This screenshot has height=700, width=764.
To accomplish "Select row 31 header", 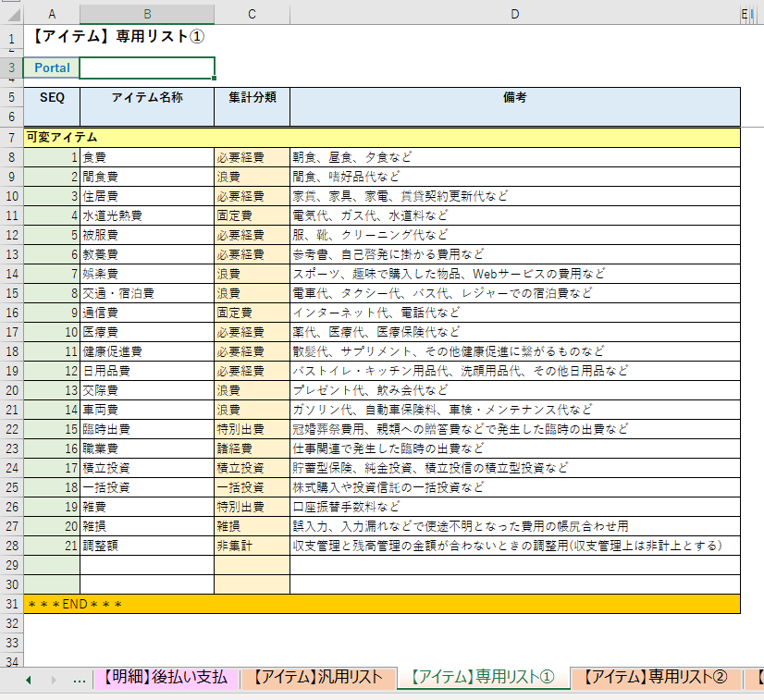I will click(x=12, y=604).
